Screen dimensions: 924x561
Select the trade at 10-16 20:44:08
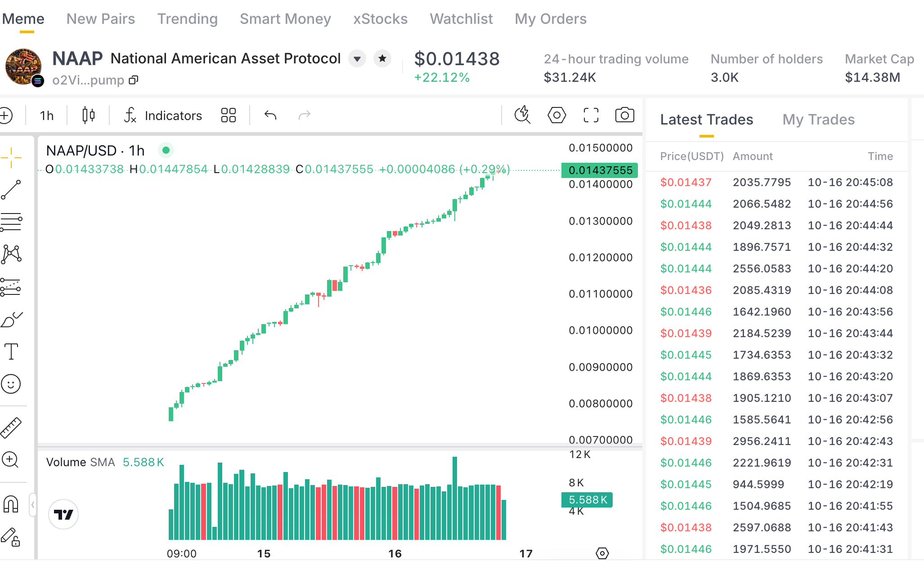tap(777, 290)
